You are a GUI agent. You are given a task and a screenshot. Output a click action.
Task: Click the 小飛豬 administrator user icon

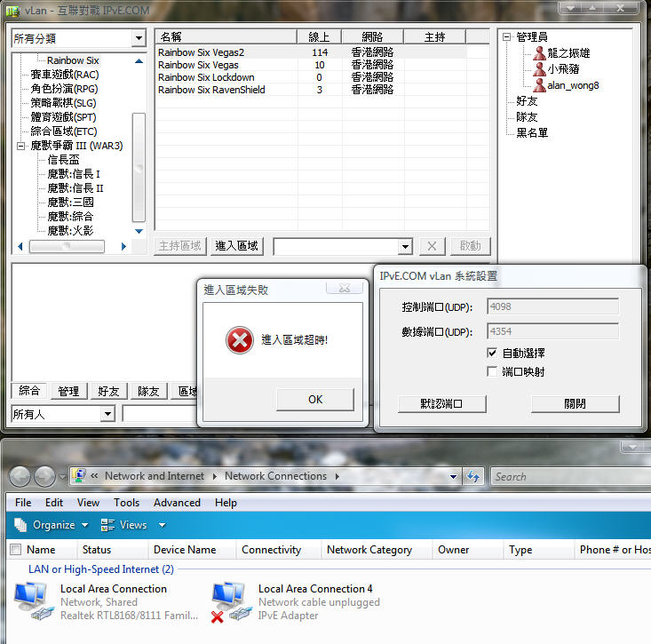point(539,69)
